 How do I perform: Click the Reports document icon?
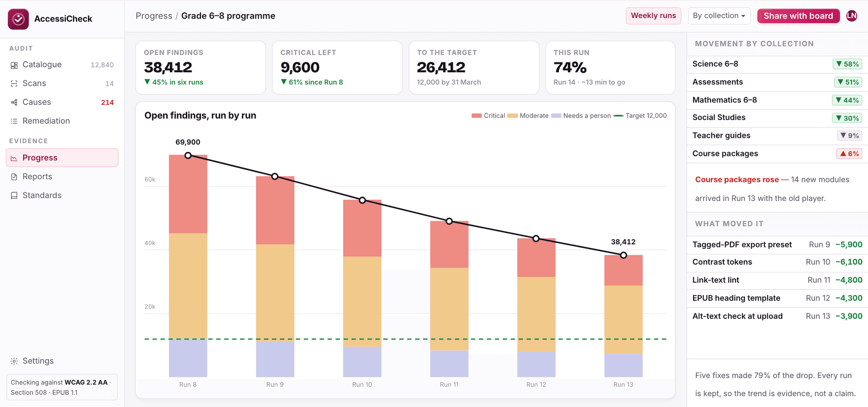coord(14,177)
